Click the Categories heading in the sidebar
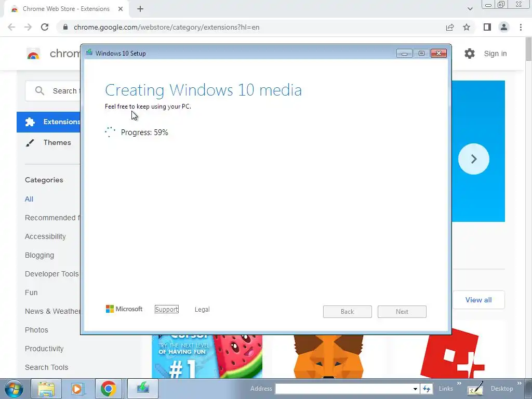The image size is (532, 399). (x=44, y=180)
